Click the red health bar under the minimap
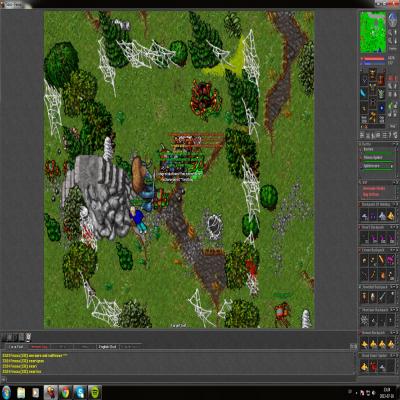The width and height of the screenshot is (400, 400). click(372, 58)
